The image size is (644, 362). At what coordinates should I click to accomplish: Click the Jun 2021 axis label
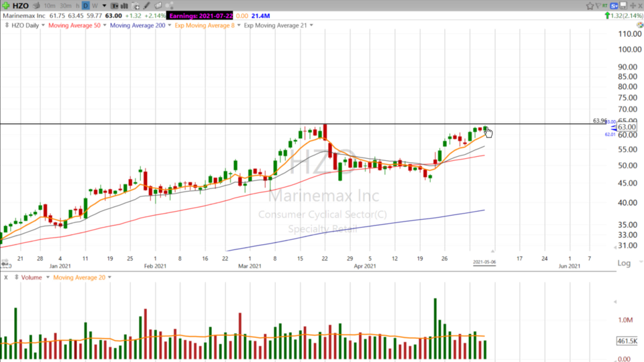[x=570, y=266]
